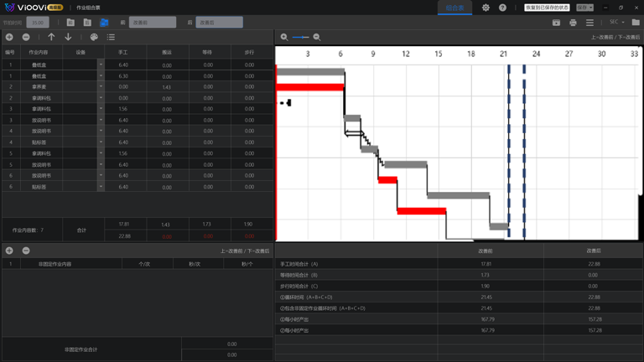
Task: Click 改善前 header in summary table
Action: click(x=486, y=251)
